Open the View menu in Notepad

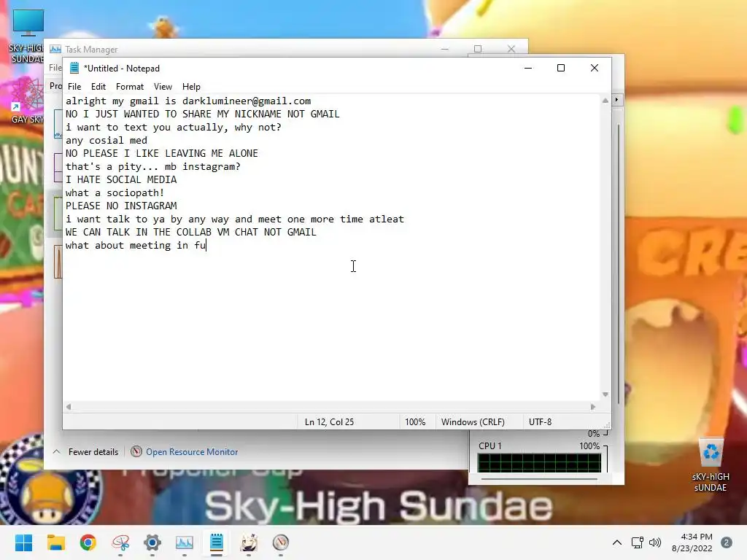pyautogui.click(x=163, y=87)
